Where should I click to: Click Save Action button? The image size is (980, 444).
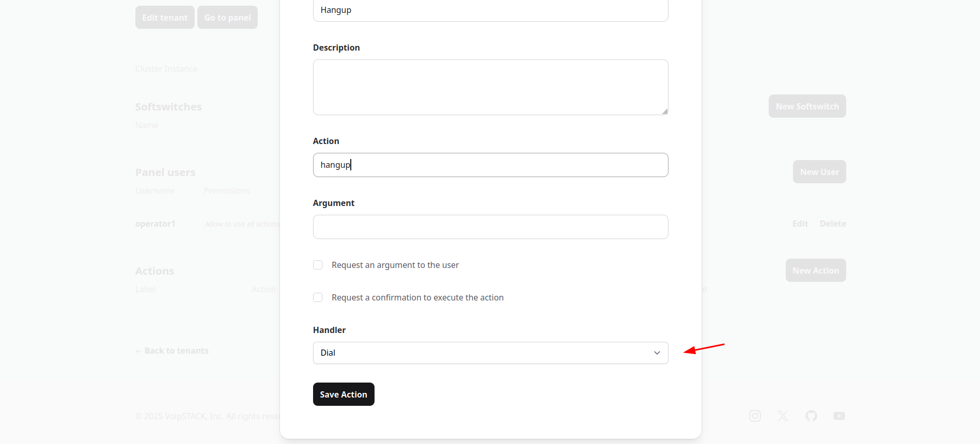pos(344,394)
